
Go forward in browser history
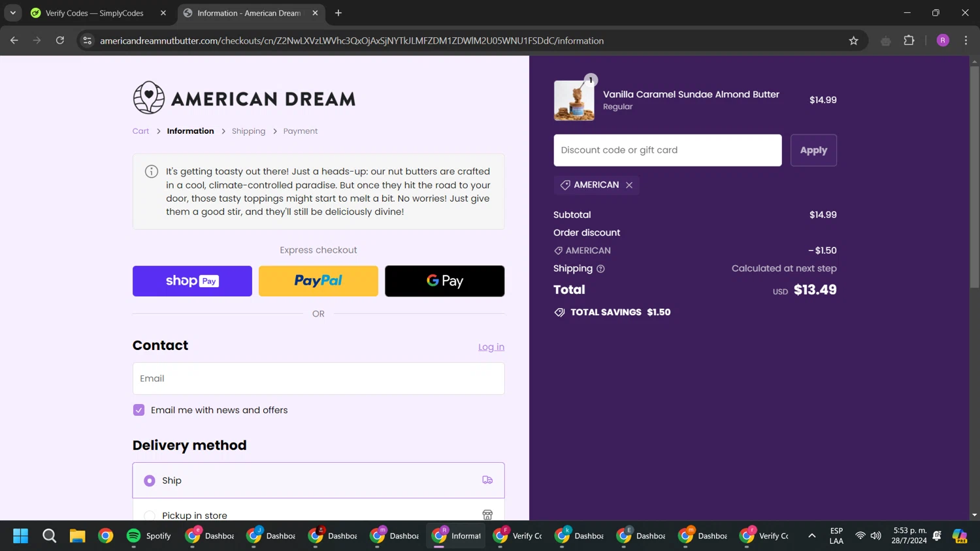coord(37,40)
